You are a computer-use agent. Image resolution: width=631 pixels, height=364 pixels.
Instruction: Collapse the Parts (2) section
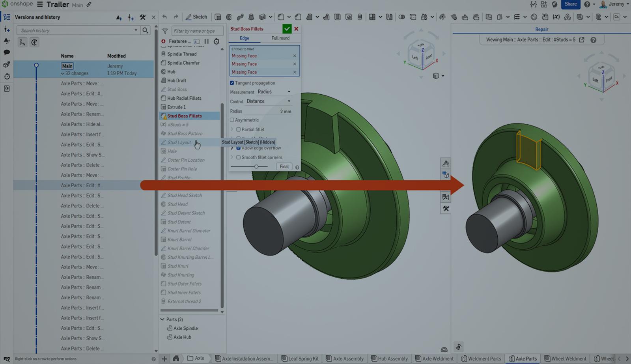tap(162, 319)
